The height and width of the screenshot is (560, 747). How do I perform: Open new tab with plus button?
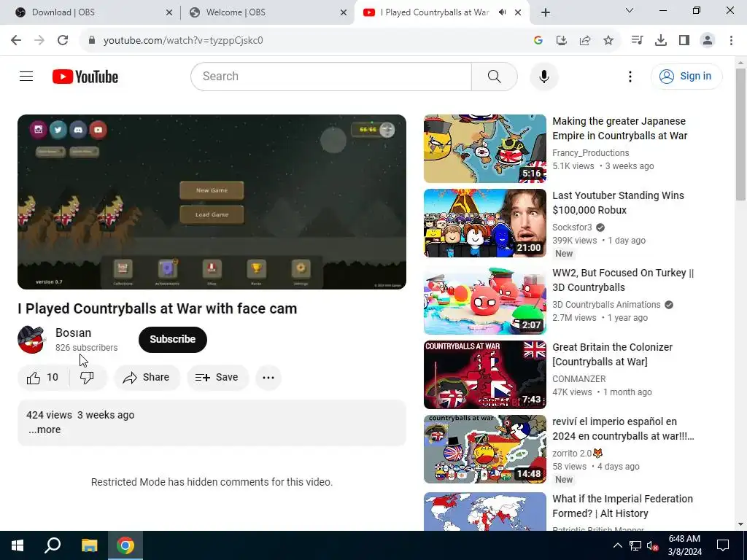coord(546,12)
